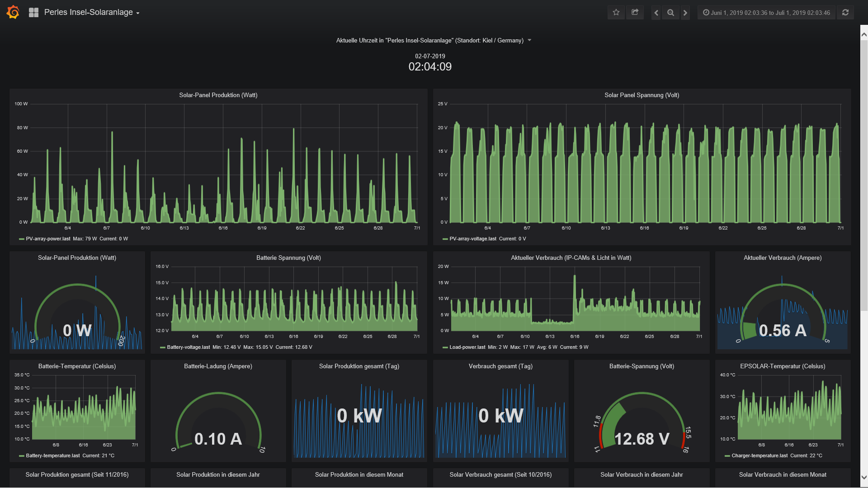The height and width of the screenshot is (488, 868).
Task: Toggle PV-array-voltage.last legend series
Action: [472, 239]
